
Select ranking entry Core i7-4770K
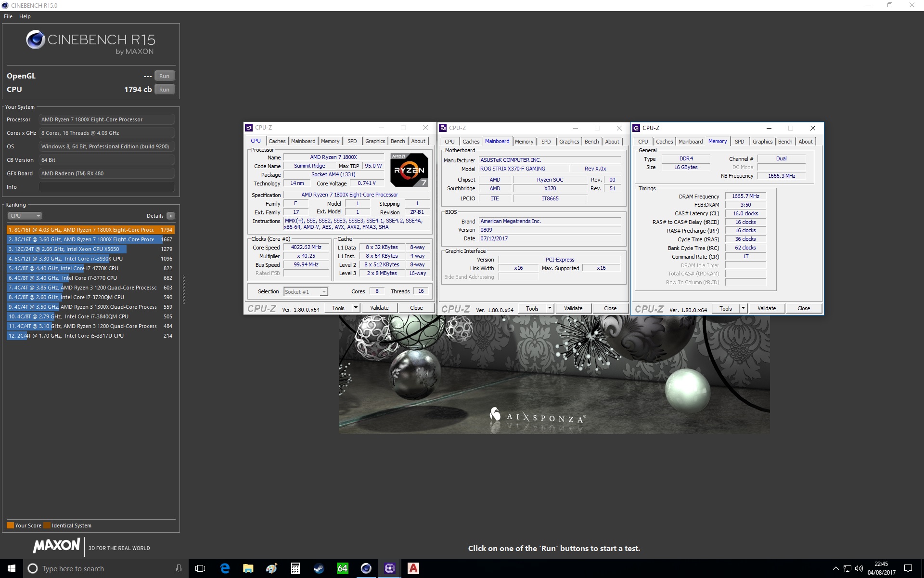[90, 268]
